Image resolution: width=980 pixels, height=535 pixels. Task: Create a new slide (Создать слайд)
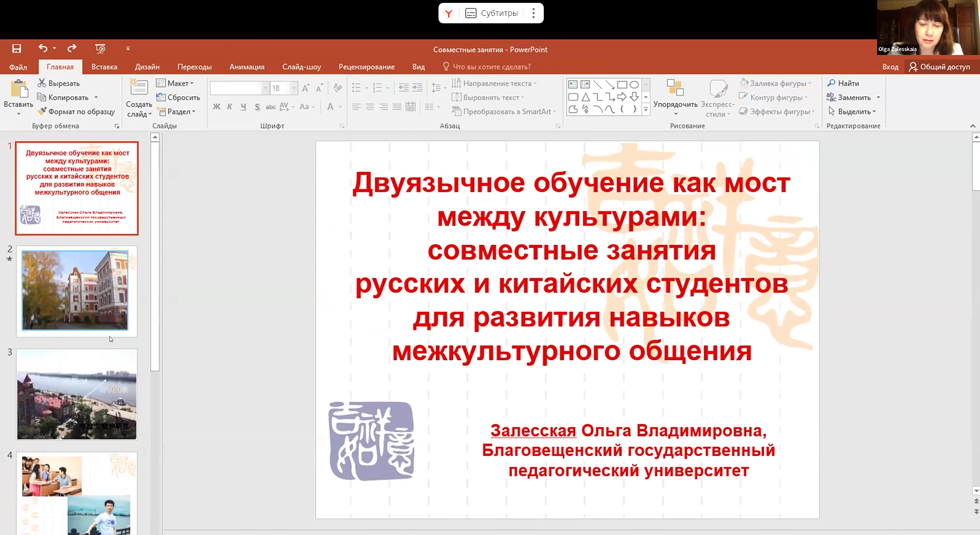coord(138,90)
